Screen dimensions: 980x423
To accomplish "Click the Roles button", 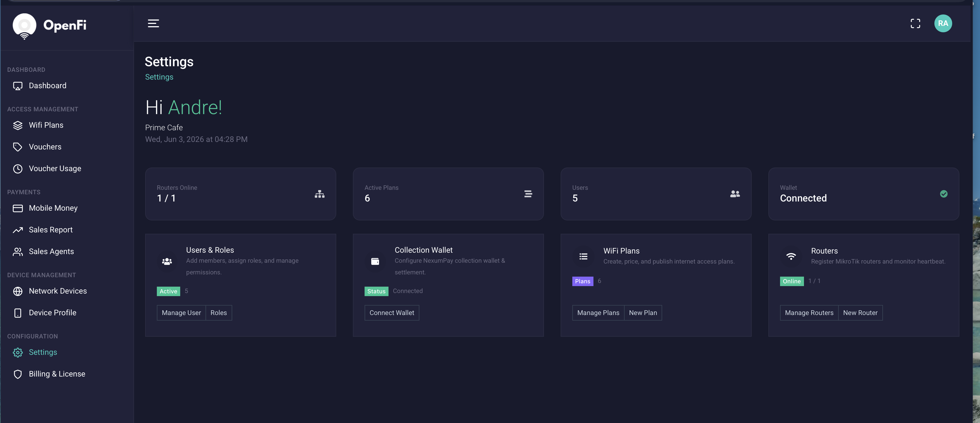I will coord(218,313).
